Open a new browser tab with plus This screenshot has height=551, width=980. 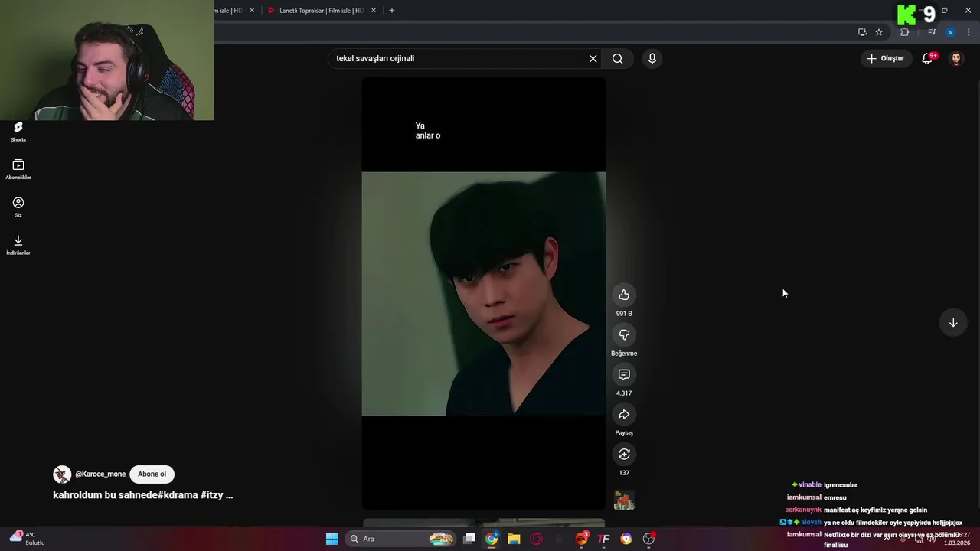click(x=392, y=11)
